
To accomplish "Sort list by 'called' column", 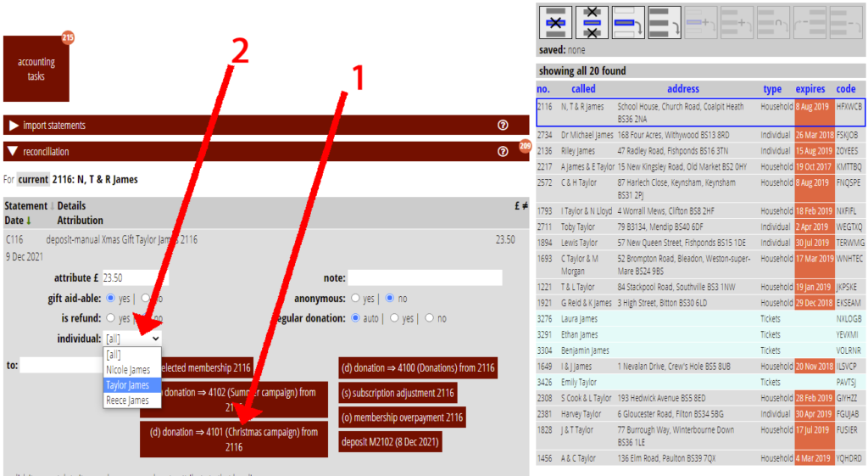I will [x=583, y=88].
